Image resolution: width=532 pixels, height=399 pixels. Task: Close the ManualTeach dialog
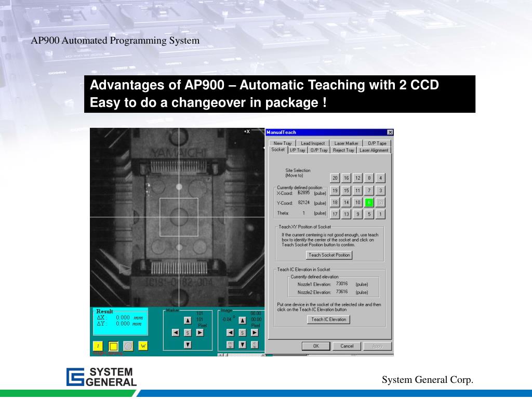390,132
